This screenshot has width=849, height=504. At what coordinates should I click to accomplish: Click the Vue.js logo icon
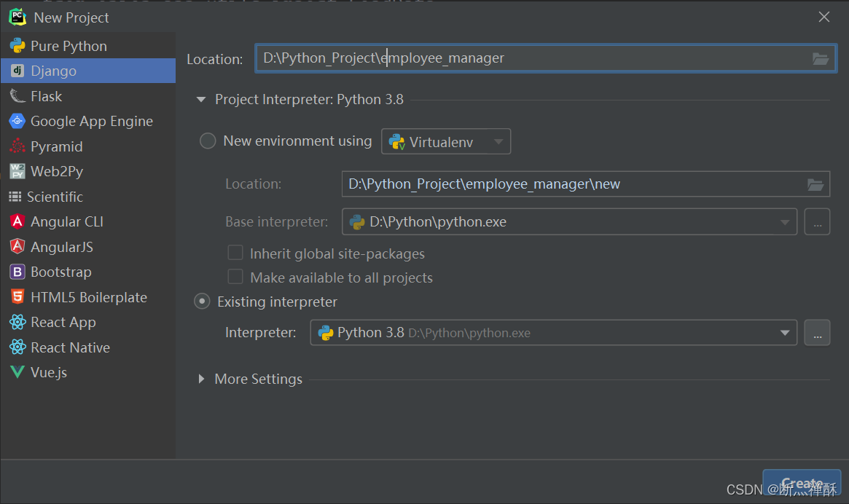click(x=17, y=372)
